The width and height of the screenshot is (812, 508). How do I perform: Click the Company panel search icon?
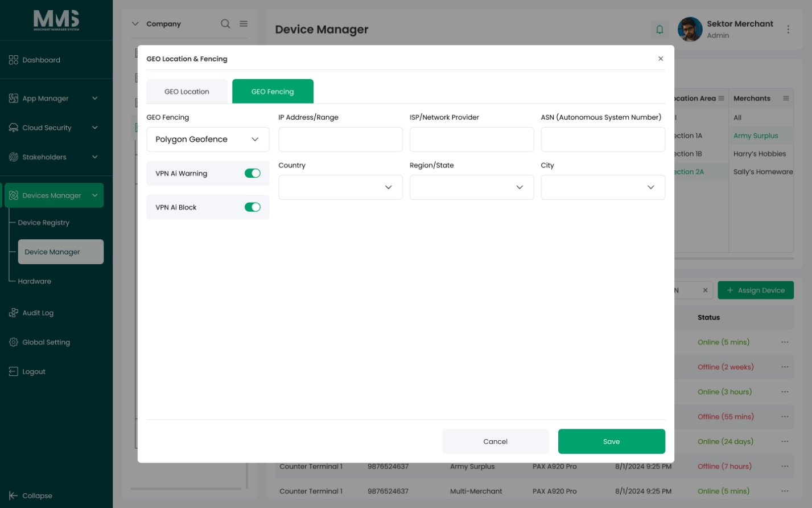[225, 23]
